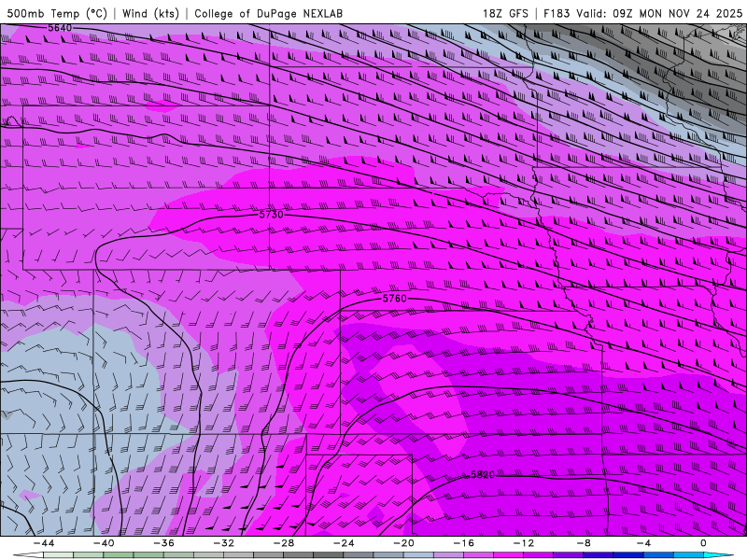Click the "18Z GFS" model run label
Screen dimensions: 747x560
click(x=505, y=13)
